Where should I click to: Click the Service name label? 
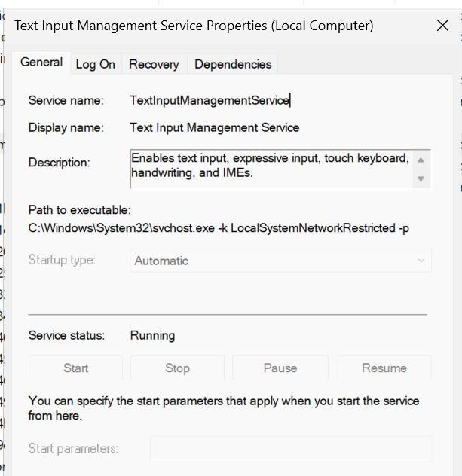66,100
